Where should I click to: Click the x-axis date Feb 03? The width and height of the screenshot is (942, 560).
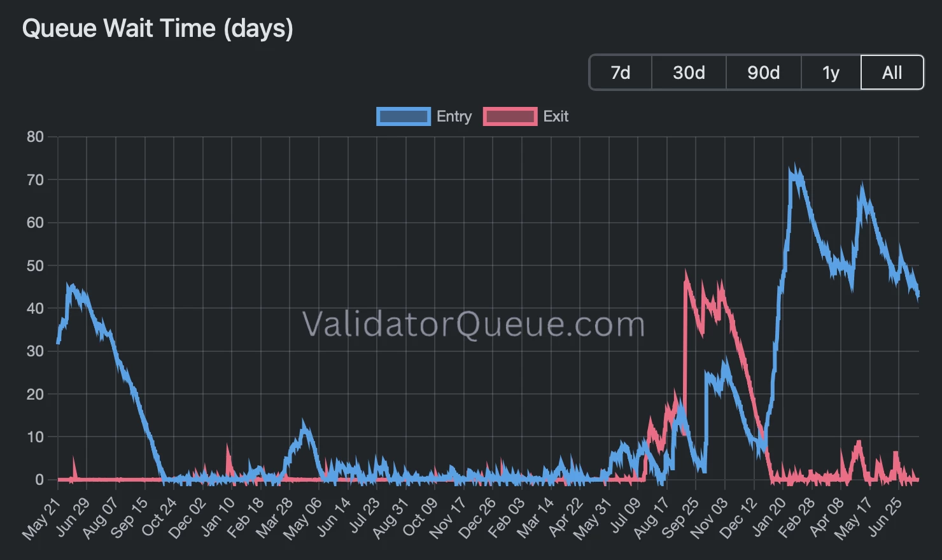[505, 519]
